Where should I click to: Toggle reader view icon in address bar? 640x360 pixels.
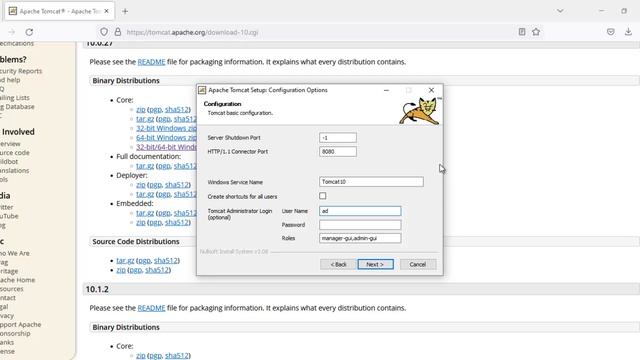point(522,32)
